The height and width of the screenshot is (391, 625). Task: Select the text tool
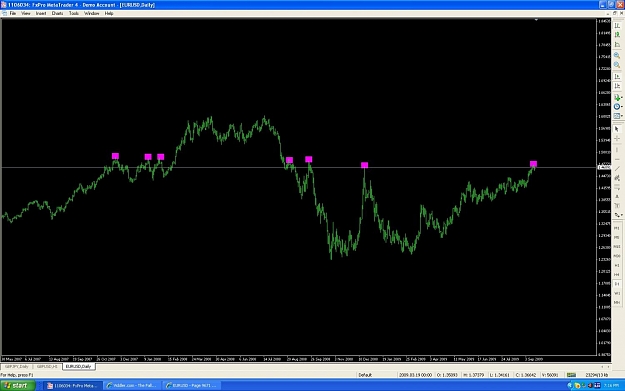tap(617, 196)
